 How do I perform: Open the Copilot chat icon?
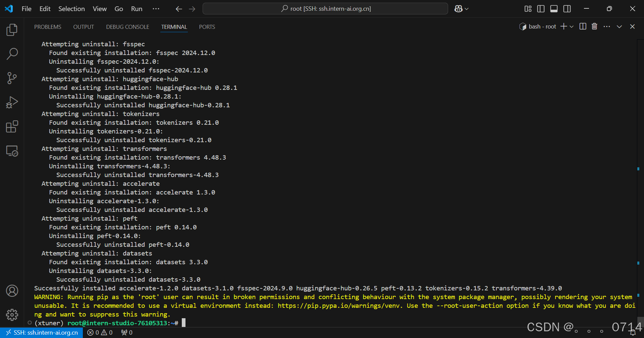(458, 9)
